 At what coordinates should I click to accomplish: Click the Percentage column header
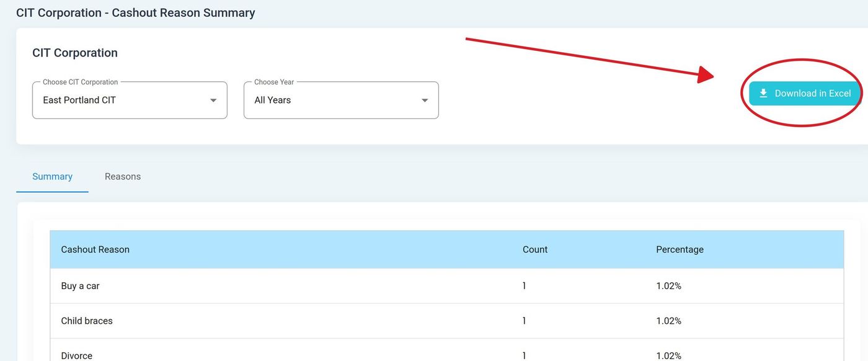pos(680,249)
